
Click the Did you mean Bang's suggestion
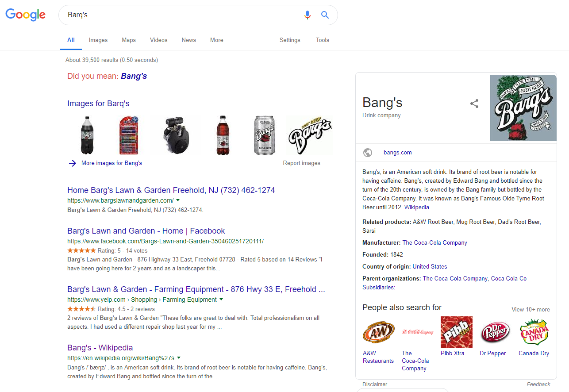(134, 76)
